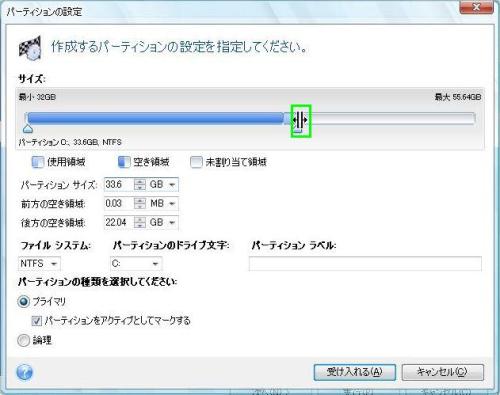This screenshot has width=500, height=395.
Task: Toggle mark partition as active checkbox
Action: click(36, 321)
